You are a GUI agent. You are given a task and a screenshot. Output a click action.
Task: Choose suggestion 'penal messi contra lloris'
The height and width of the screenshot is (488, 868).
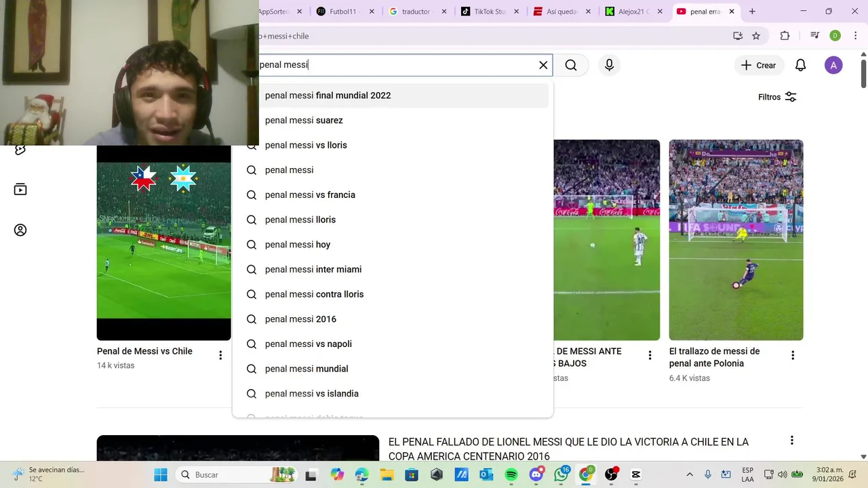tap(393, 294)
